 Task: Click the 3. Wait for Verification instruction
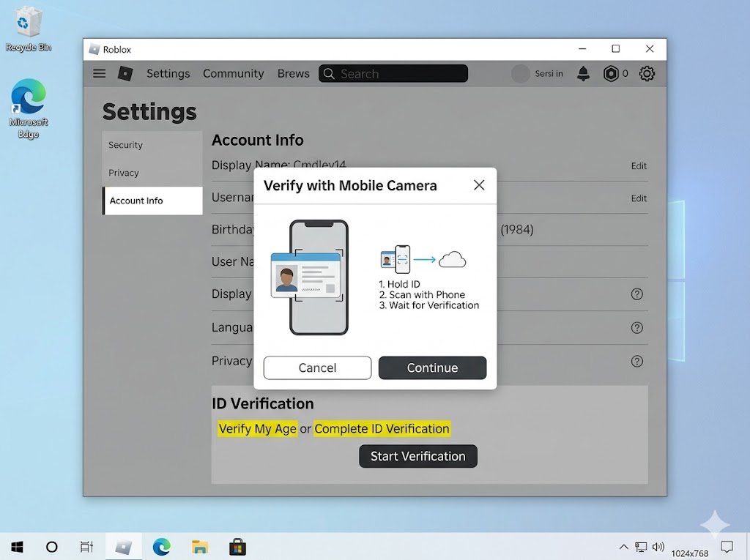429,305
